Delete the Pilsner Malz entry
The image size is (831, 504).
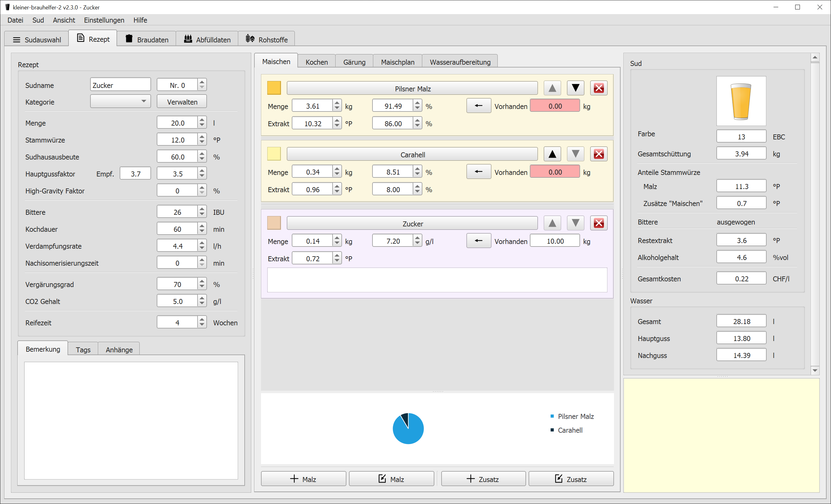[599, 88]
